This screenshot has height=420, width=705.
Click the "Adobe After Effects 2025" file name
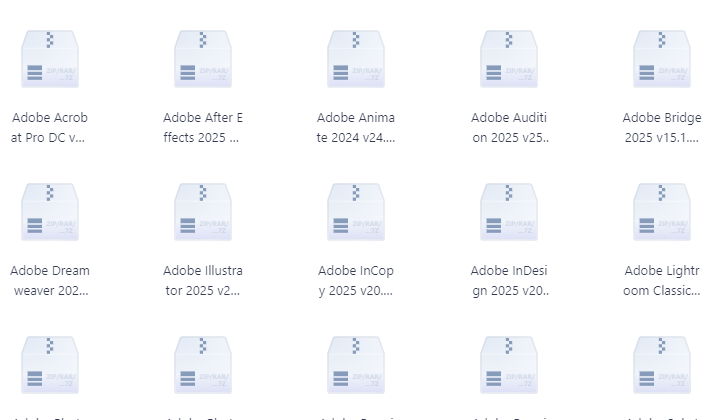203,128
